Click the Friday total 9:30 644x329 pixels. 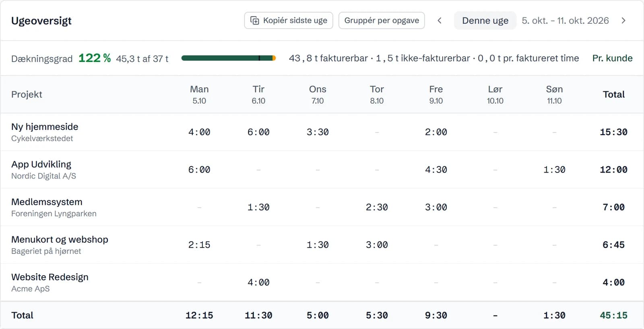(436, 315)
